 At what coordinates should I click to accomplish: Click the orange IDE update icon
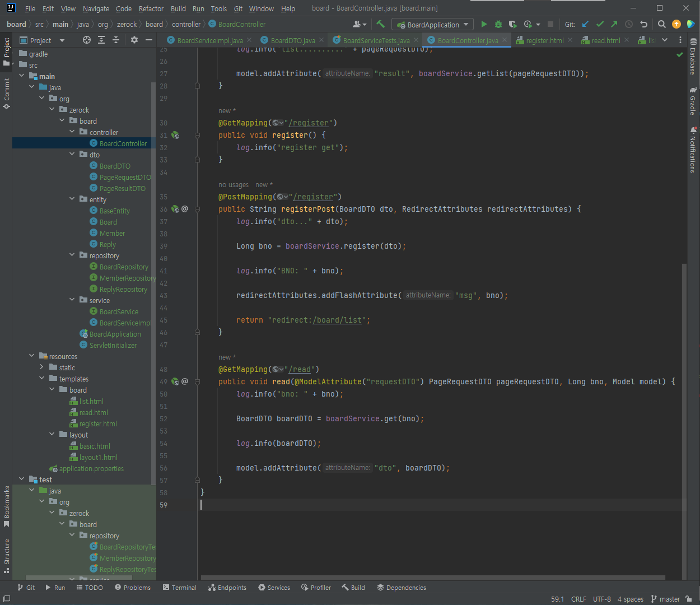[676, 24]
